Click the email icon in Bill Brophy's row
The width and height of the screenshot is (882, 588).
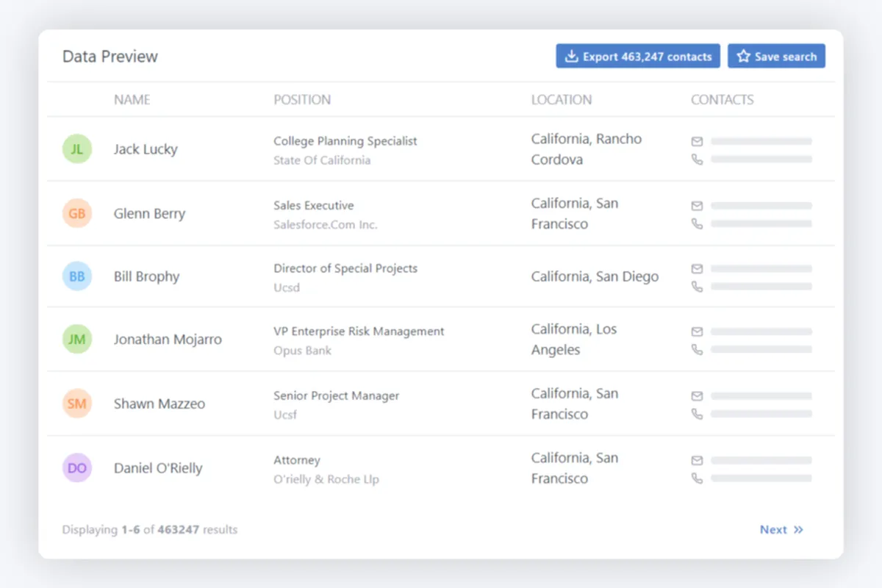pos(697,269)
